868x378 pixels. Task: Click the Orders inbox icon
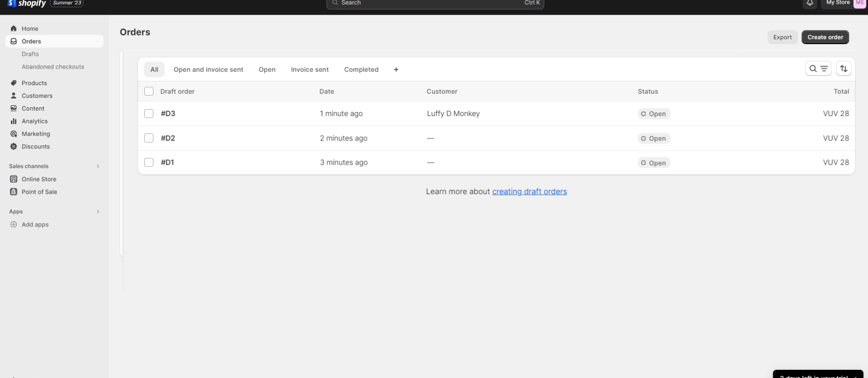(14, 41)
